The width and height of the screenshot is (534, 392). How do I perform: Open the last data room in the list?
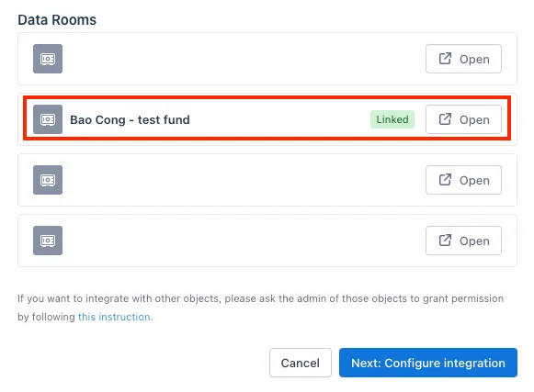[463, 241]
